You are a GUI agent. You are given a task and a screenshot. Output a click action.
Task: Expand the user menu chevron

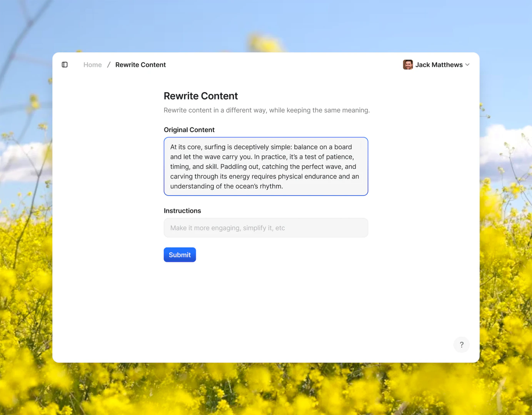coord(467,65)
